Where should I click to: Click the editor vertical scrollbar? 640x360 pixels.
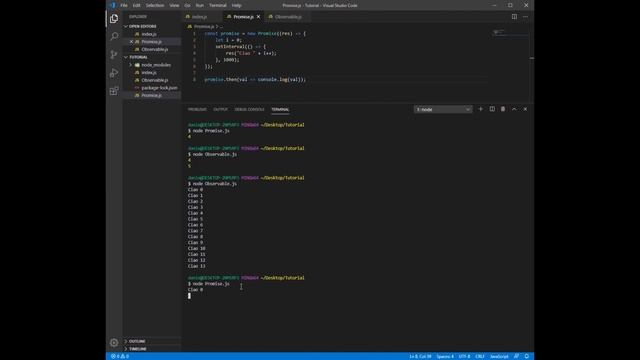531,66
